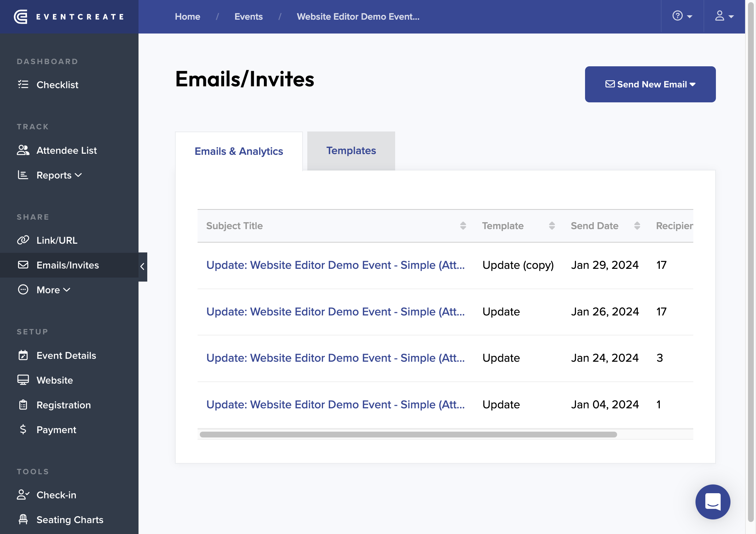Open the email sent Jan 26, 2024

(335, 312)
